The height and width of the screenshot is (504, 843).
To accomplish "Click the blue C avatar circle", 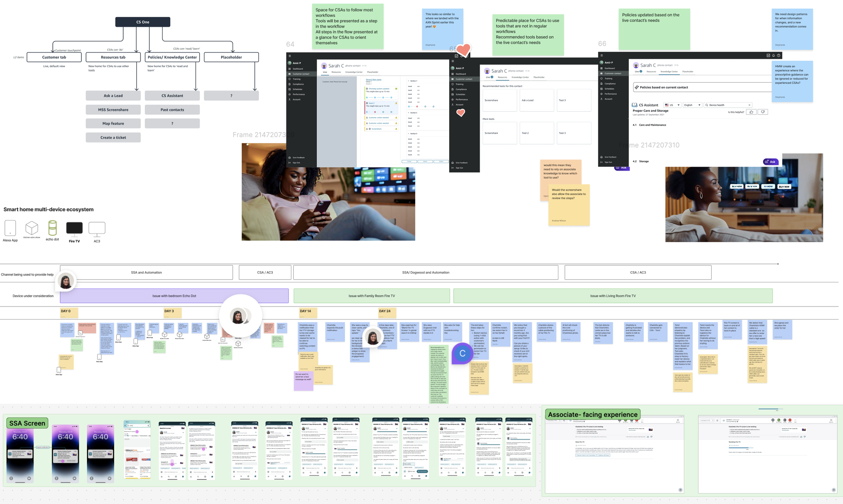I will [x=462, y=353].
